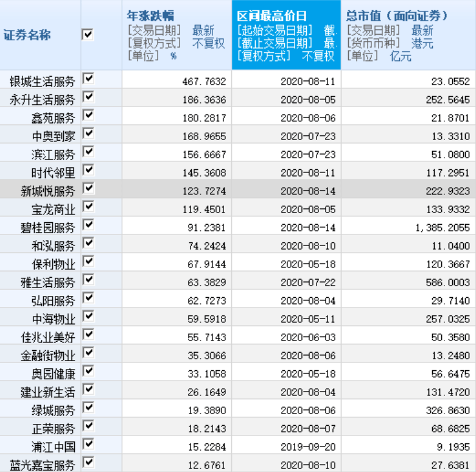Select the 碧桂园服务 name cell
Image resolution: width=476 pixels, height=472 pixels.
(41, 226)
